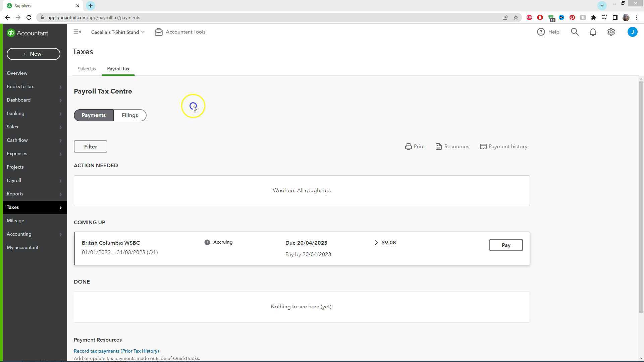
Task: Open the user profile avatar J
Action: [x=632, y=32]
